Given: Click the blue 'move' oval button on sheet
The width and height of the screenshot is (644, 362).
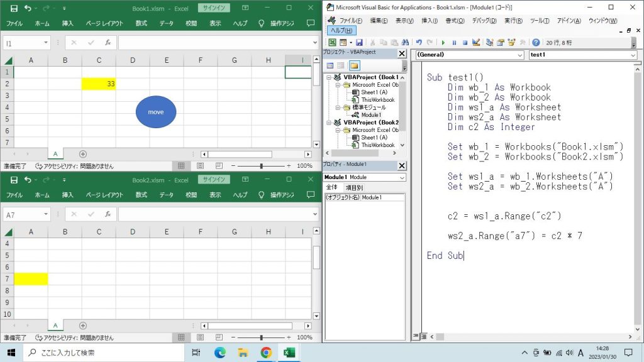Looking at the screenshot, I should 156,112.
